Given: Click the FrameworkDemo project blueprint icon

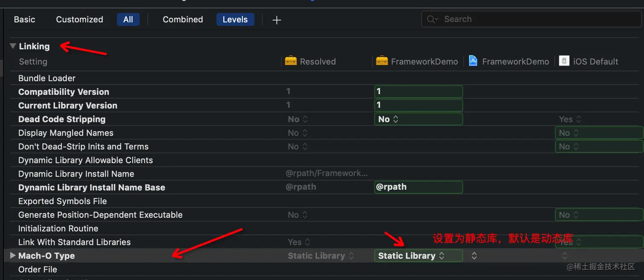Looking at the screenshot, I should pos(473,61).
